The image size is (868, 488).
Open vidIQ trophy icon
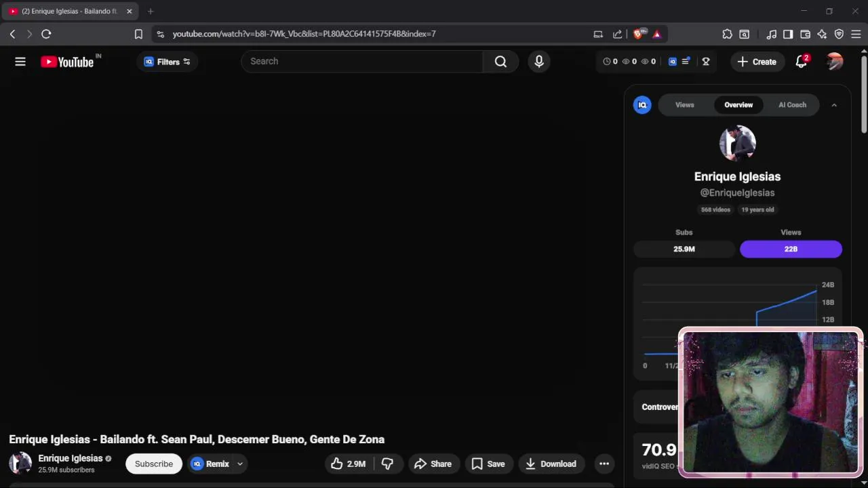click(706, 62)
